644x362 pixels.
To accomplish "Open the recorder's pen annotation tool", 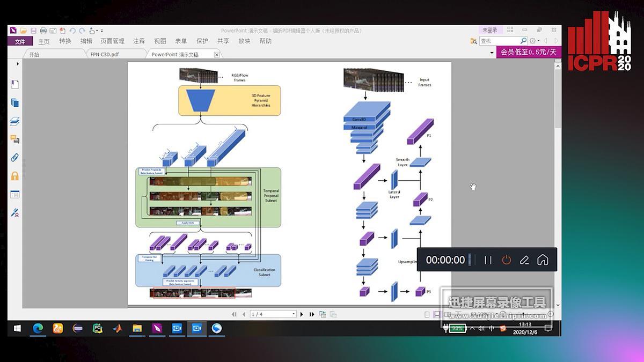I will click(524, 260).
